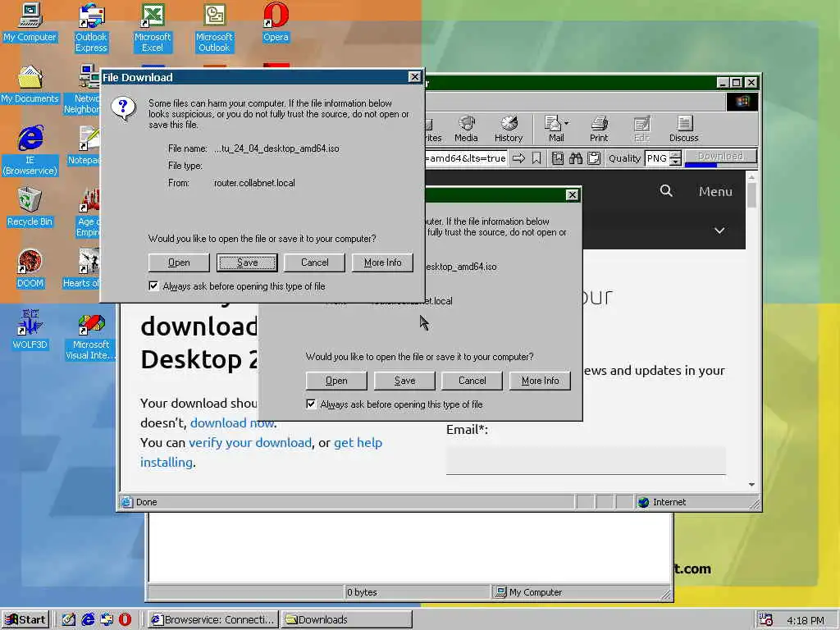Click Open in the front File Download dialog
Viewport: 840px width, 630px height.
pos(179,262)
